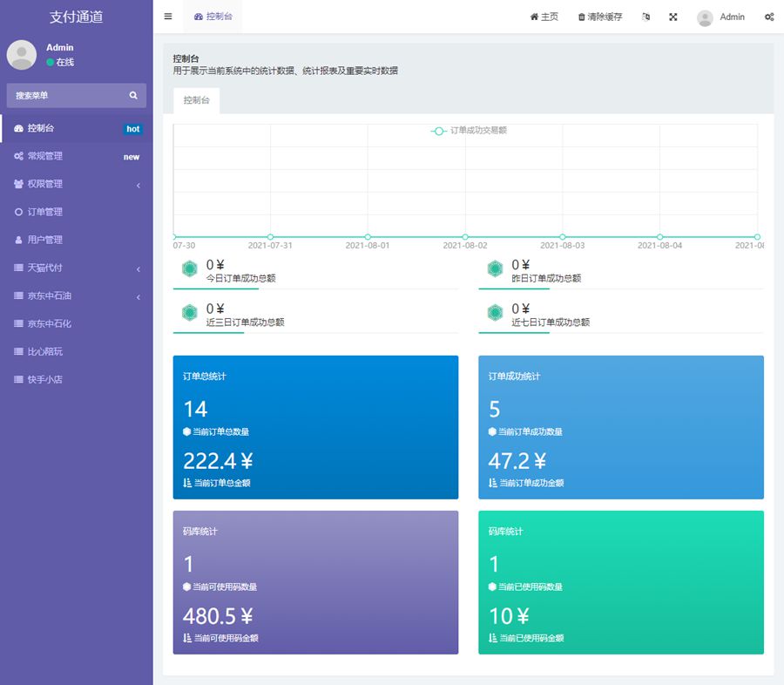Image resolution: width=784 pixels, height=685 pixels.
Task: Click the Admin avatar in top bar
Action: pos(705,17)
